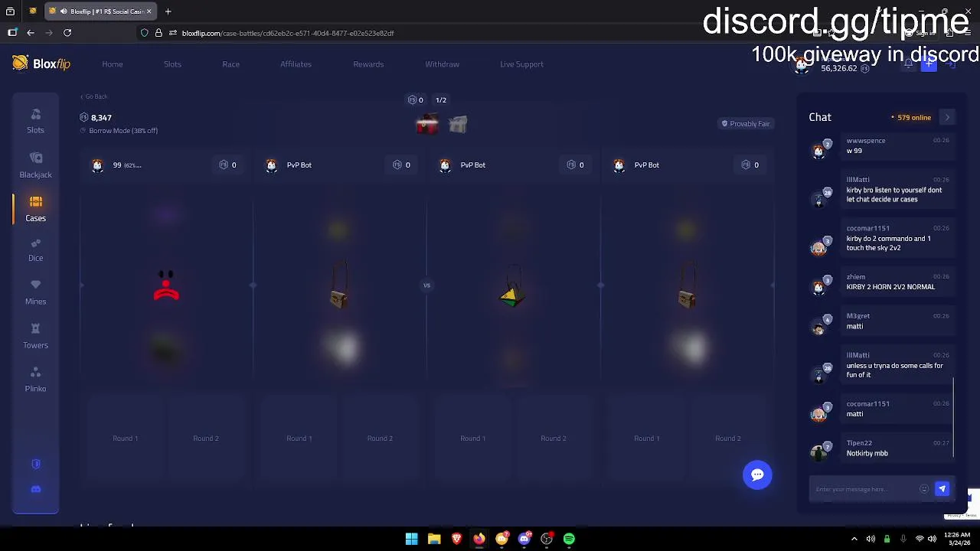Switch to the pinned Bloxflip tab
This screenshot has height=551, width=980.
[32, 11]
